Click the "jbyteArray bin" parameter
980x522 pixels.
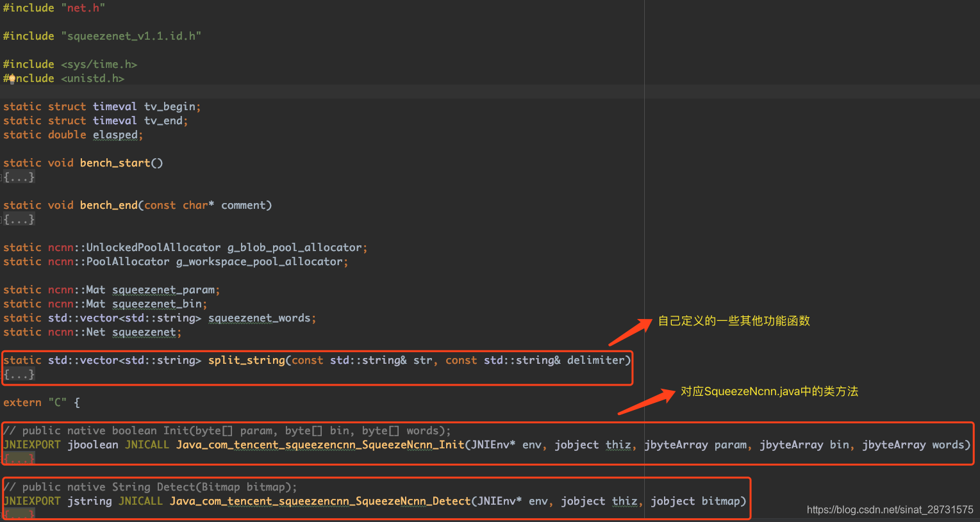804,445
